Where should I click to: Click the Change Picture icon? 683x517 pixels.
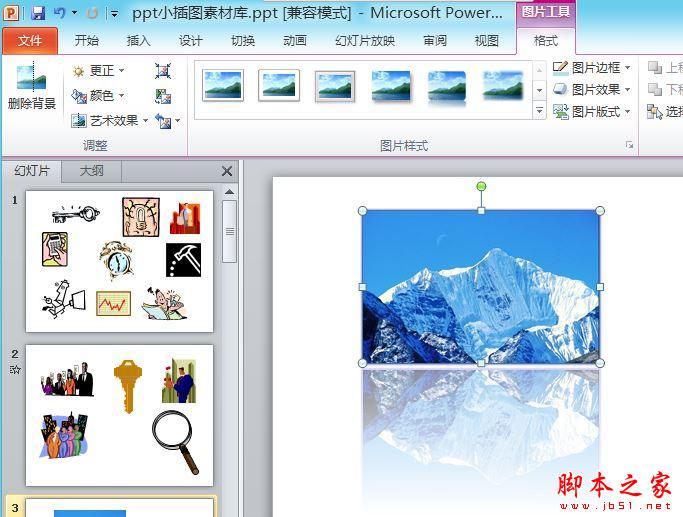click(x=163, y=96)
